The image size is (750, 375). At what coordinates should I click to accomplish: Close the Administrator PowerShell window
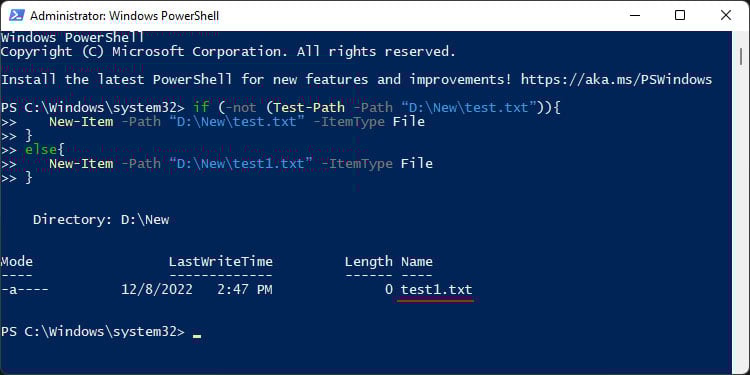(726, 16)
